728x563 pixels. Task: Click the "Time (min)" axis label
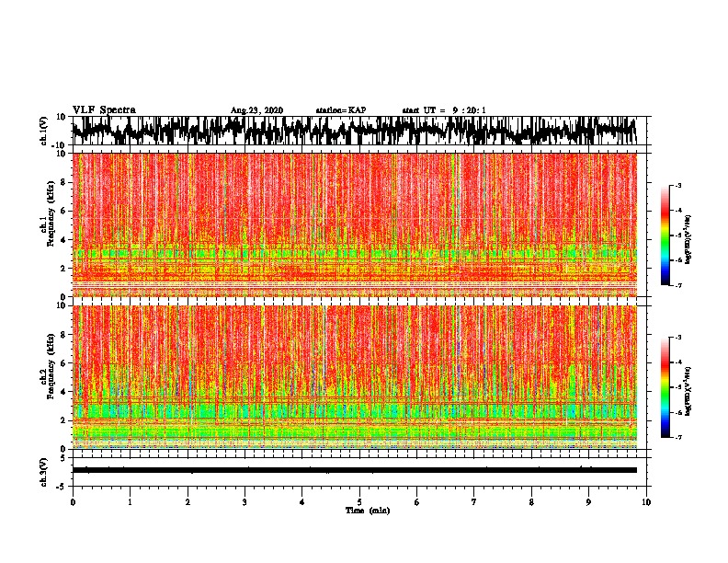[368, 511]
